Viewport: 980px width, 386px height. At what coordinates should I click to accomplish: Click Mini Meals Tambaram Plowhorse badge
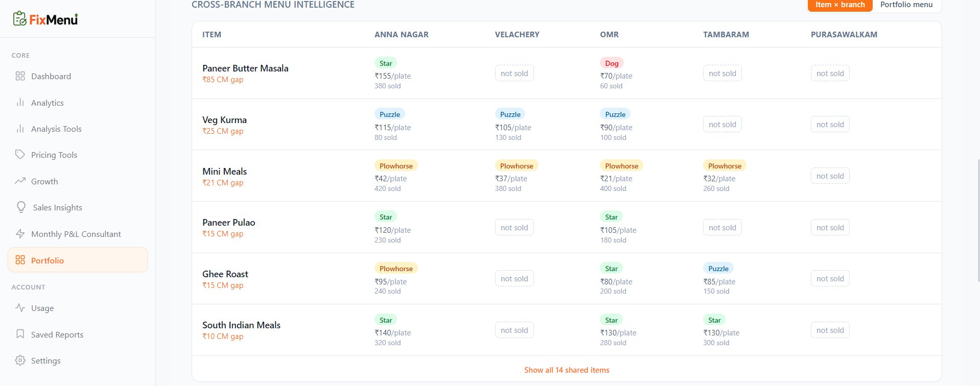(x=725, y=166)
